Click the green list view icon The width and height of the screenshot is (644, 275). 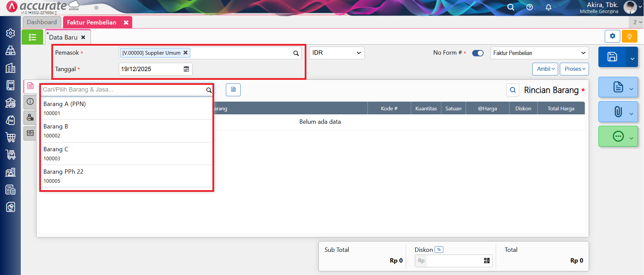32,37
